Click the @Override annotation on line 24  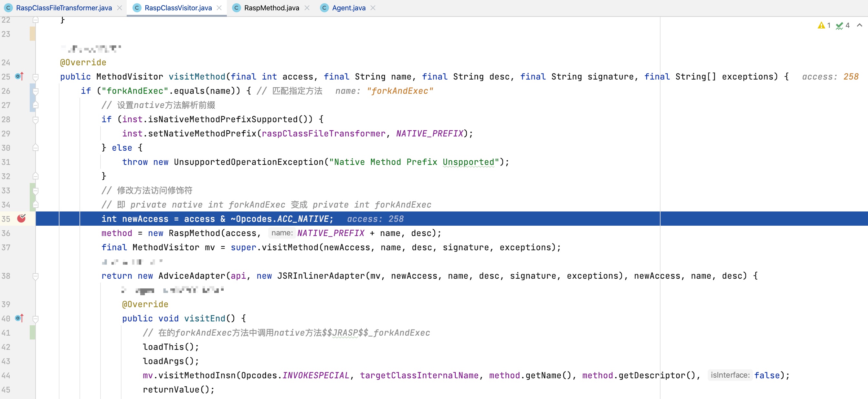(83, 62)
